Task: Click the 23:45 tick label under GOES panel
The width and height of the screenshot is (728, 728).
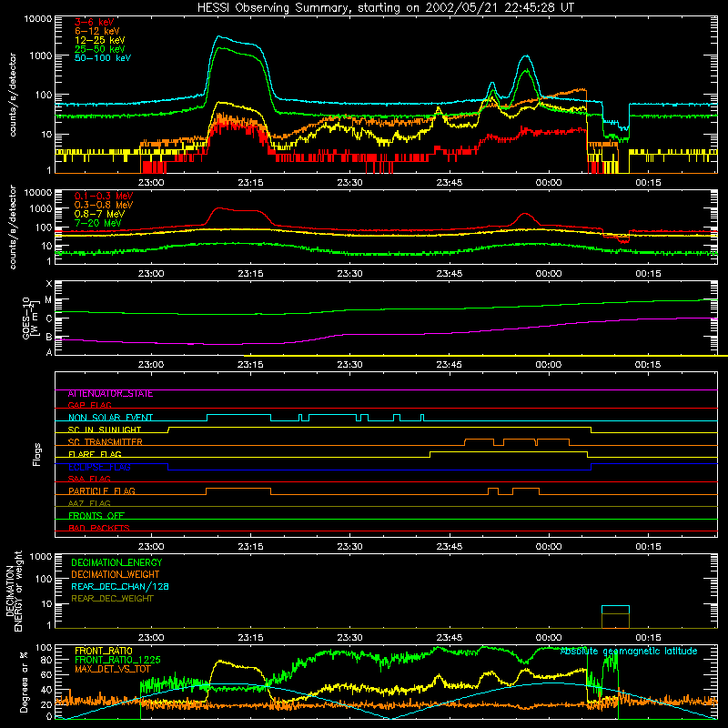Action: click(450, 365)
